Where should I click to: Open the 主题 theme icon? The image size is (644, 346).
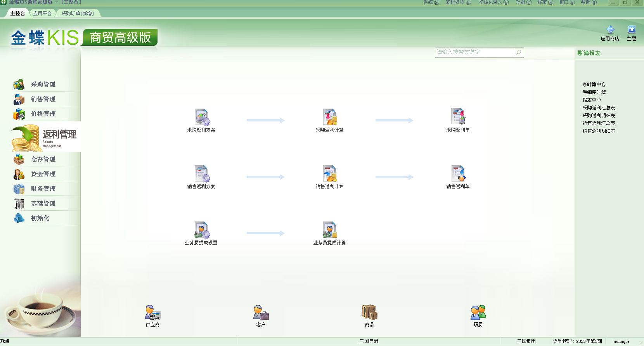(x=632, y=29)
